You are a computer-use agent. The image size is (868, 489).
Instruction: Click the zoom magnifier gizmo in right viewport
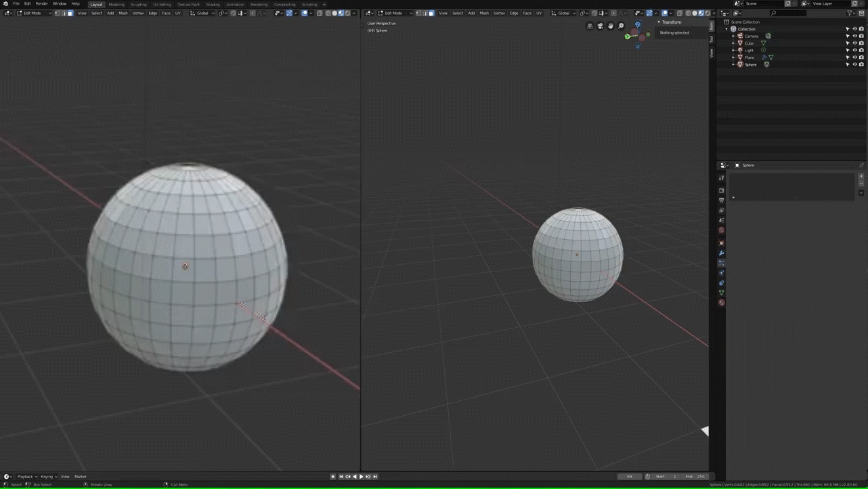(621, 26)
